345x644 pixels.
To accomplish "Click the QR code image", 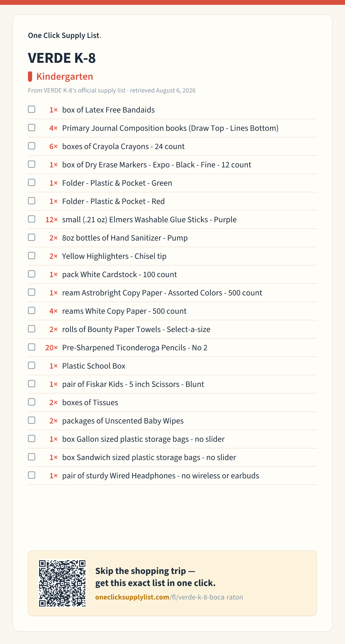I will 62,583.
